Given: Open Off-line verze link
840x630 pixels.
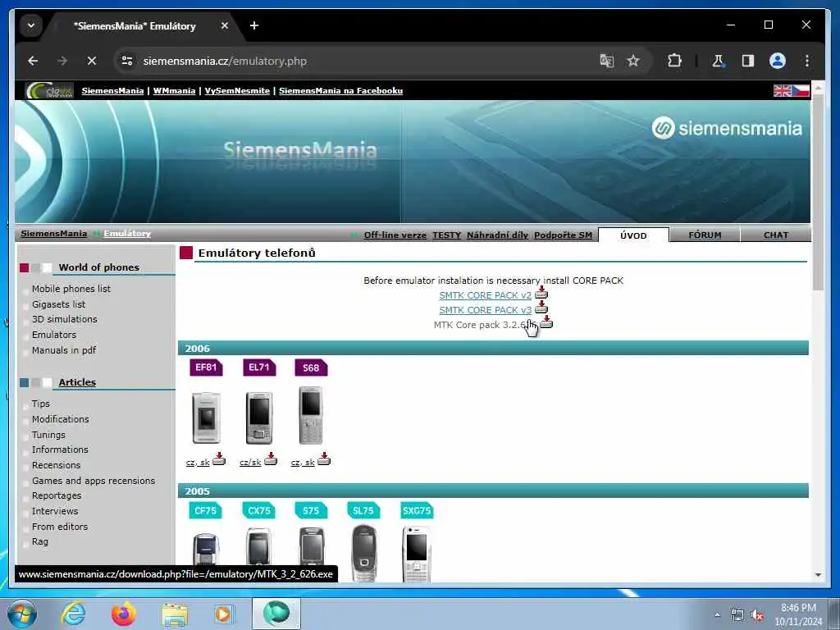Looking at the screenshot, I should click(x=395, y=235).
